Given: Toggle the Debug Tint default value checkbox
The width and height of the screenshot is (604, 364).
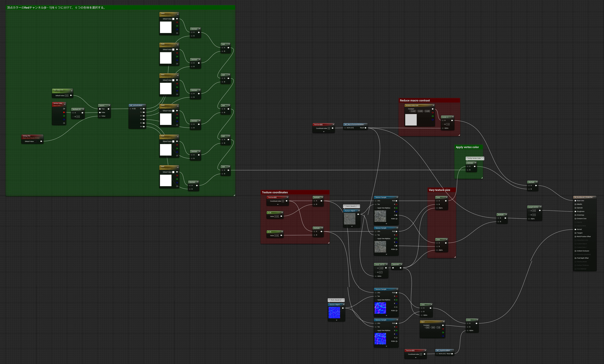Looking at the screenshot, I should pos(35,141).
